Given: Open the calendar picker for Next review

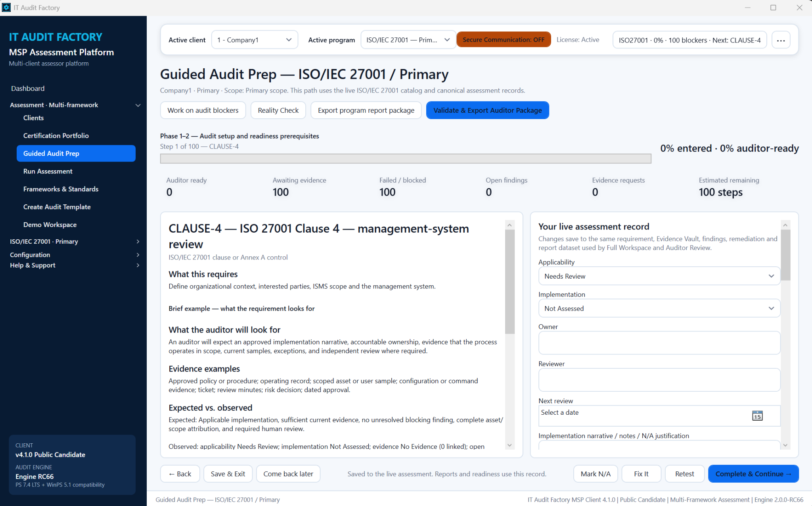Looking at the screenshot, I should (757, 416).
